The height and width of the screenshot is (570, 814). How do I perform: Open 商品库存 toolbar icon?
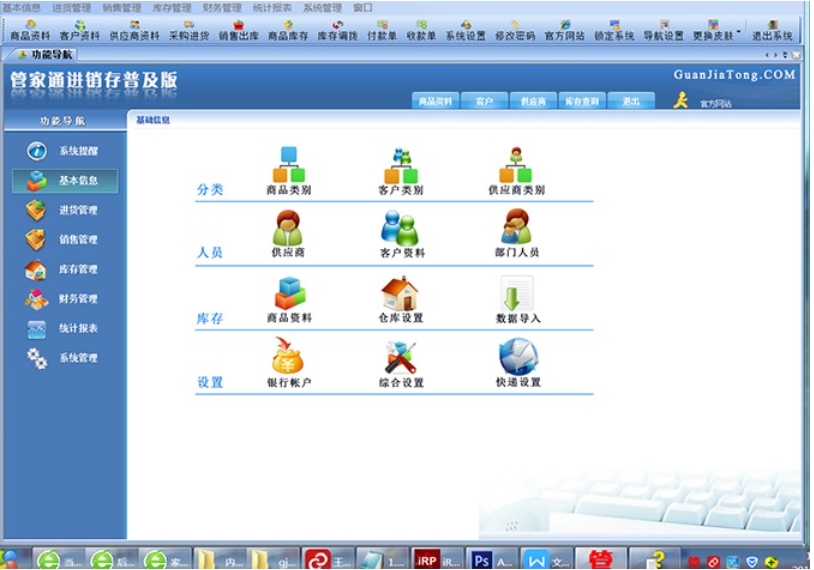(288, 30)
